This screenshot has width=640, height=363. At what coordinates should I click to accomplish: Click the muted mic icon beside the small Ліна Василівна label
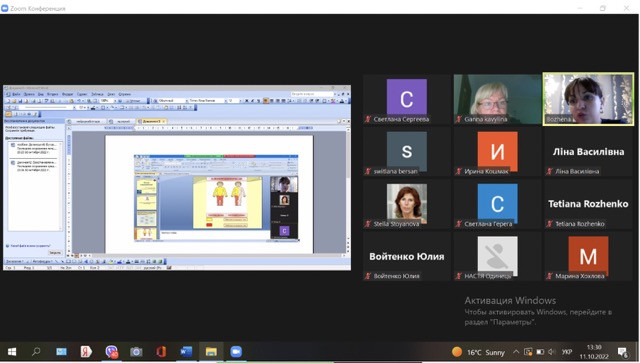pyautogui.click(x=549, y=171)
